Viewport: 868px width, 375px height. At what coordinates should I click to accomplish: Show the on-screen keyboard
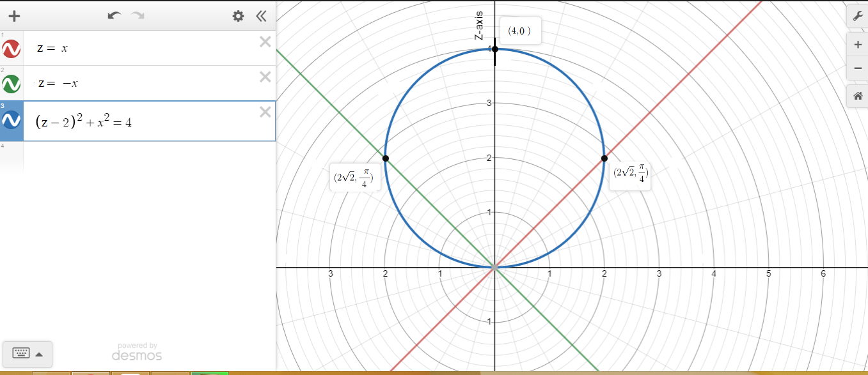pos(20,353)
